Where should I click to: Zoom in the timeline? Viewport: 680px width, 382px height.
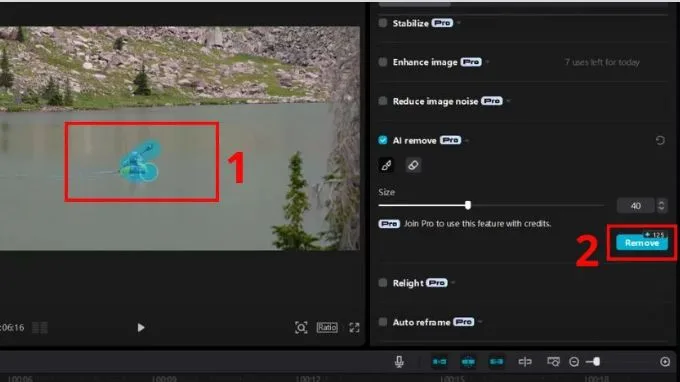[x=665, y=362]
